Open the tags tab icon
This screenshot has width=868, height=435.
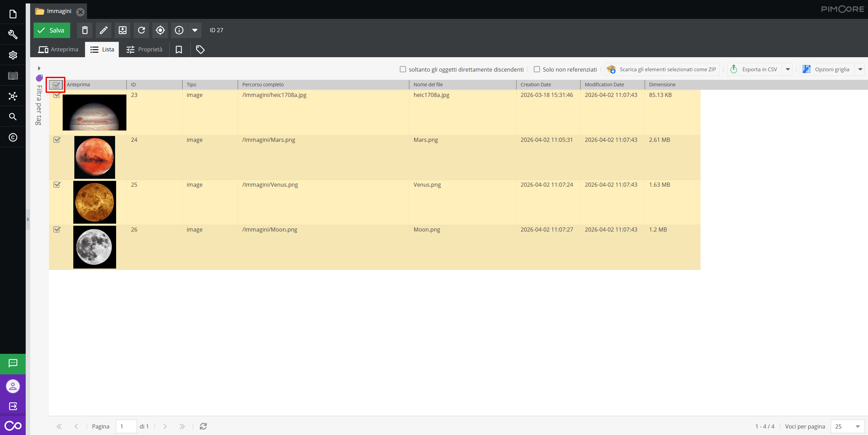(200, 50)
